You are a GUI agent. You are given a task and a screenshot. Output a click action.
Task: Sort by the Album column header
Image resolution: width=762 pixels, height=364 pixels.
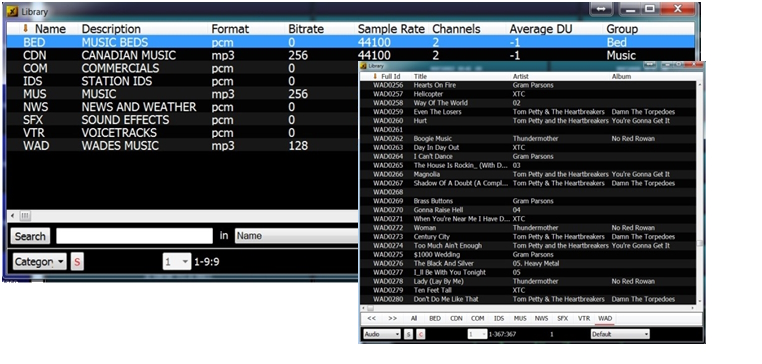pos(621,76)
